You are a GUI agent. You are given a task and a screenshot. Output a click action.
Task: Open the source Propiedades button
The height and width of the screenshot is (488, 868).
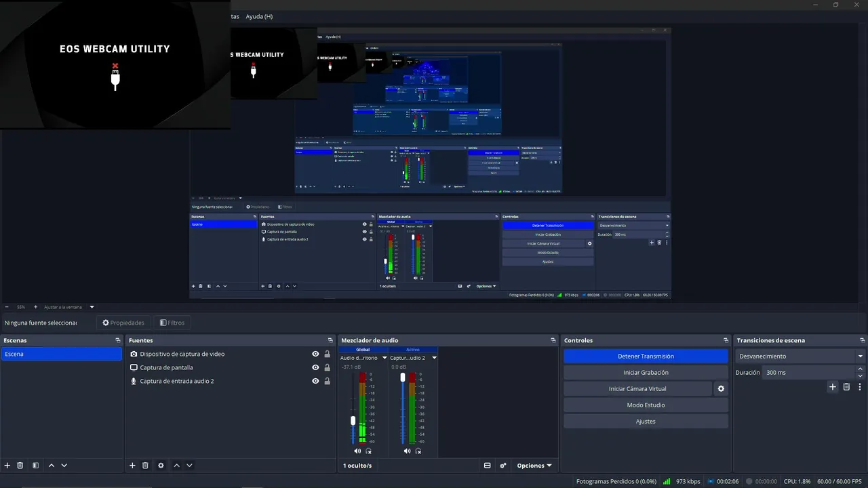[123, 323]
